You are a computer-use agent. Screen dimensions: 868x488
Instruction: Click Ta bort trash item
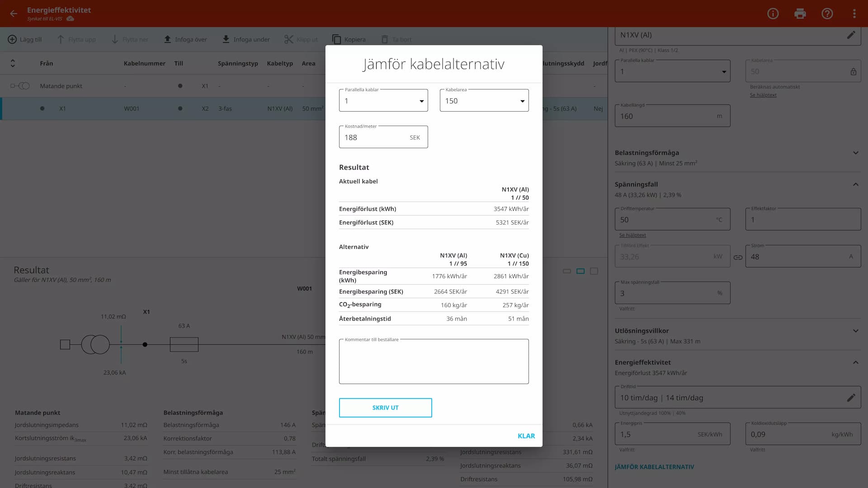pyautogui.click(x=396, y=39)
